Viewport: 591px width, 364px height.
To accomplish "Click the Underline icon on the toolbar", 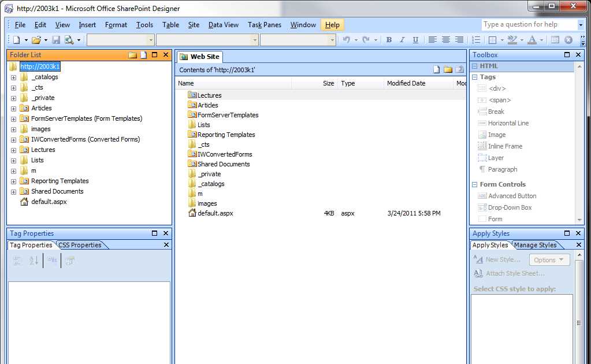I will point(415,39).
